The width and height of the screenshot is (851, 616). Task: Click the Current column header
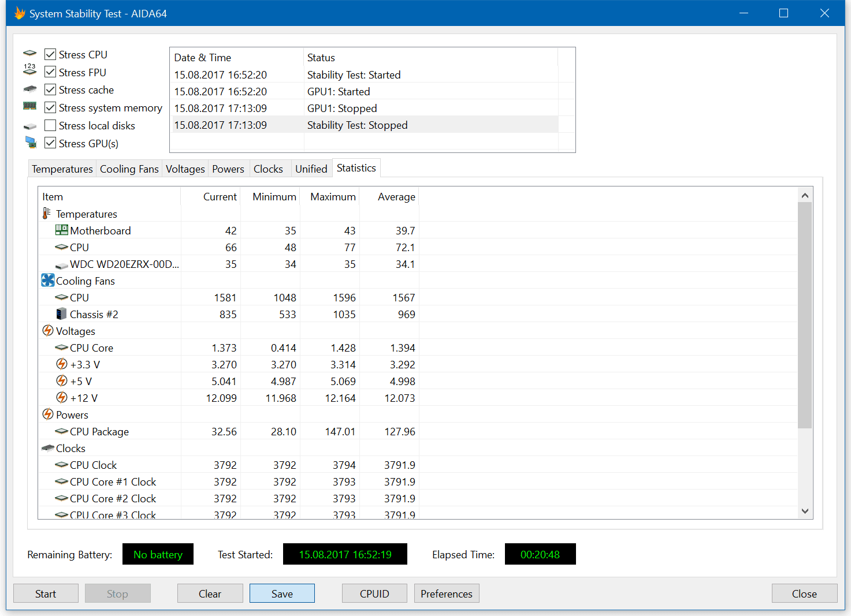coord(211,196)
